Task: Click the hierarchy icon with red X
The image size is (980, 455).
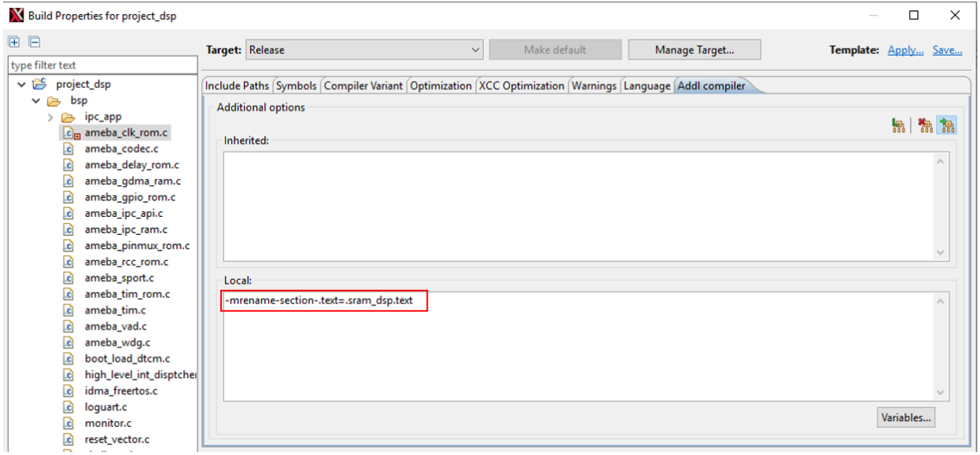Action: [x=925, y=126]
